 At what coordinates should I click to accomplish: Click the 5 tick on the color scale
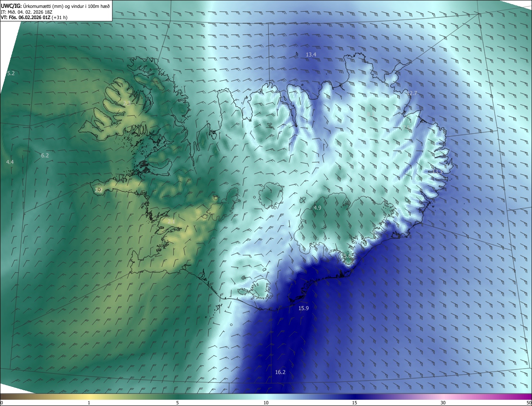177,403
